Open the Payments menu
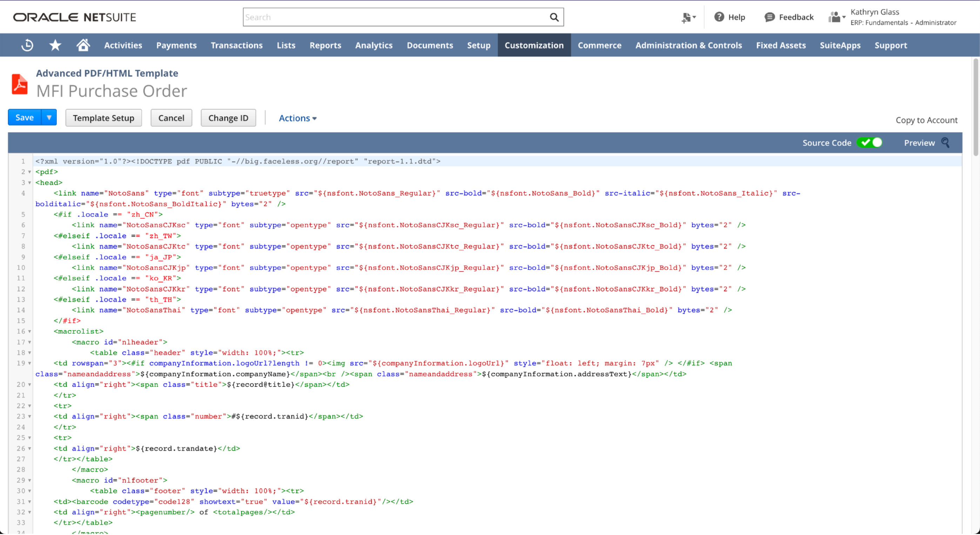Viewport: 980px width, 535px height. tap(176, 45)
